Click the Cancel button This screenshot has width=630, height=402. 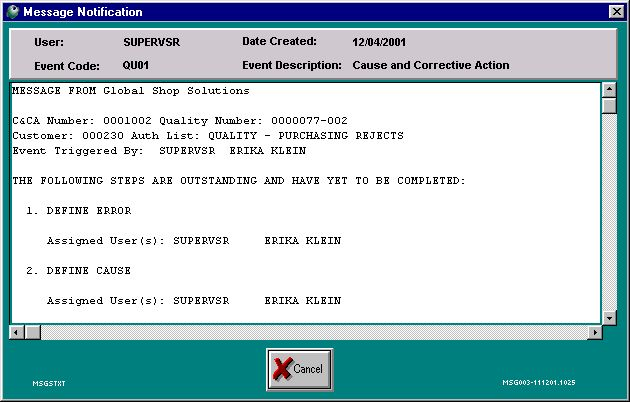pos(300,369)
